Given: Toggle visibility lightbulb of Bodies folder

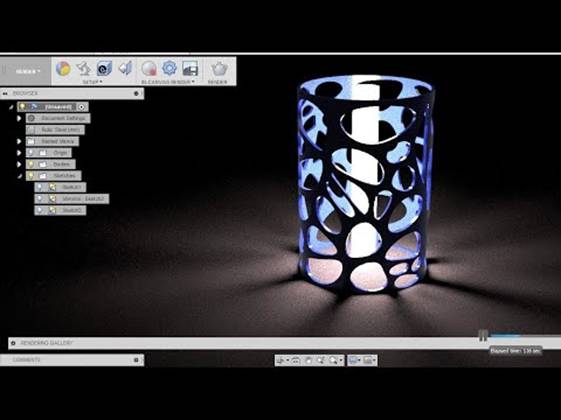Looking at the screenshot, I should click(31, 164).
